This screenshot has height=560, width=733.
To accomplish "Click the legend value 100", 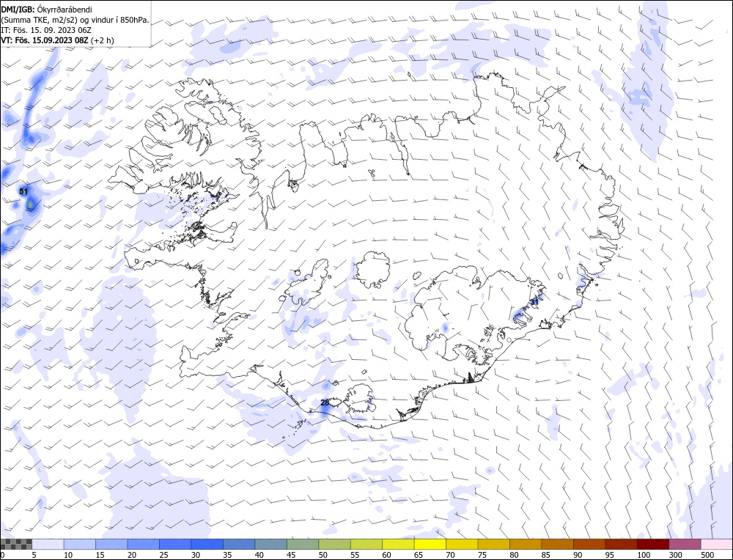I will 644,555.
